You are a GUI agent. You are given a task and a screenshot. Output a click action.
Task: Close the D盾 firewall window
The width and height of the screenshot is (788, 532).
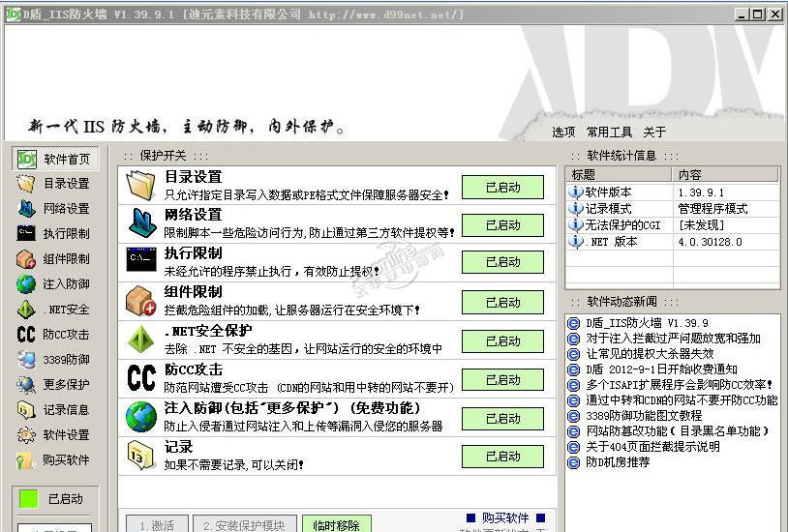click(774, 15)
